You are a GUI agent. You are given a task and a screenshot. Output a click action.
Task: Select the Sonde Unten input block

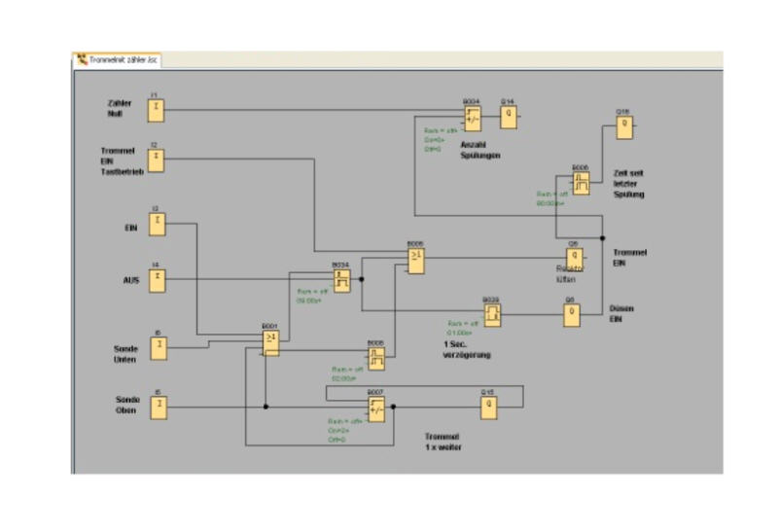[157, 347]
